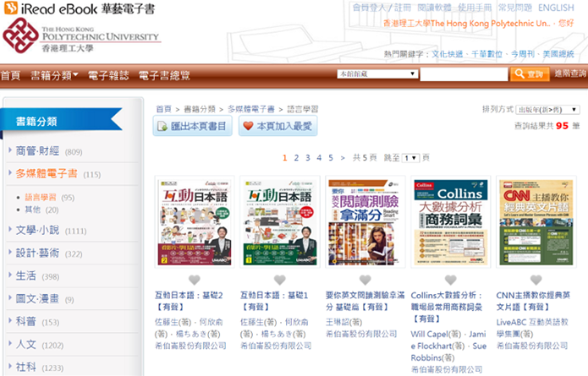Open 互動日本語 基礎1 cover thumbnail

(x=280, y=222)
